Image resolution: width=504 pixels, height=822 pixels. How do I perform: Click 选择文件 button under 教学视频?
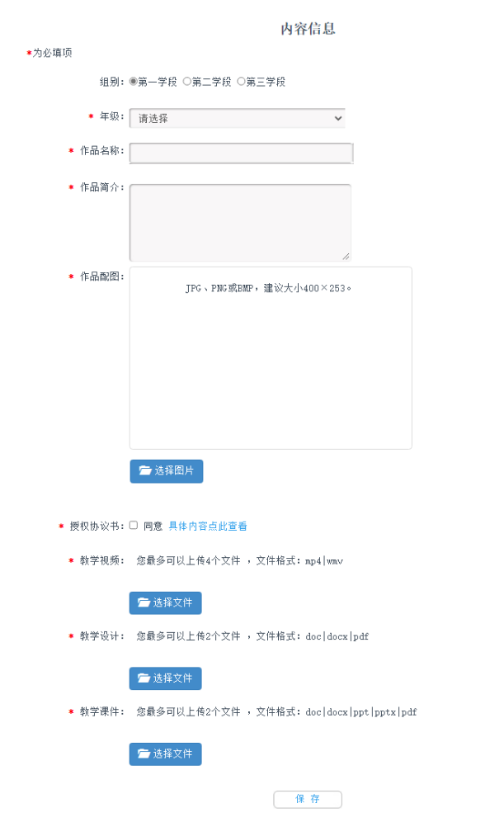point(165,602)
